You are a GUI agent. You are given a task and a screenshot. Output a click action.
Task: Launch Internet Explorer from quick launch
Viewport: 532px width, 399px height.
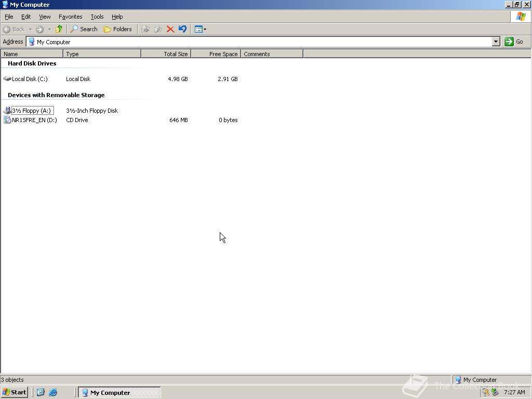[54, 392]
